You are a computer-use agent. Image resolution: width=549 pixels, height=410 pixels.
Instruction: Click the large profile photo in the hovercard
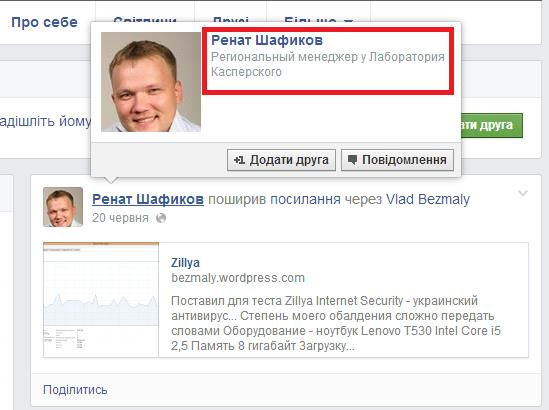pyautogui.click(x=151, y=82)
